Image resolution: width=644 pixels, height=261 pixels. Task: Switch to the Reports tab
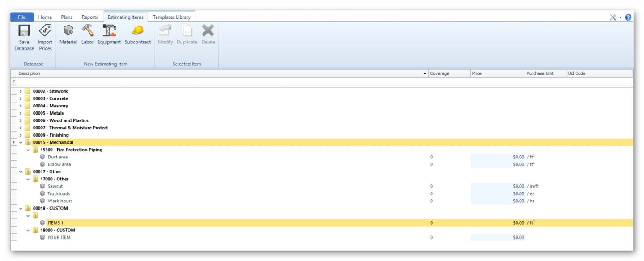point(90,17)
